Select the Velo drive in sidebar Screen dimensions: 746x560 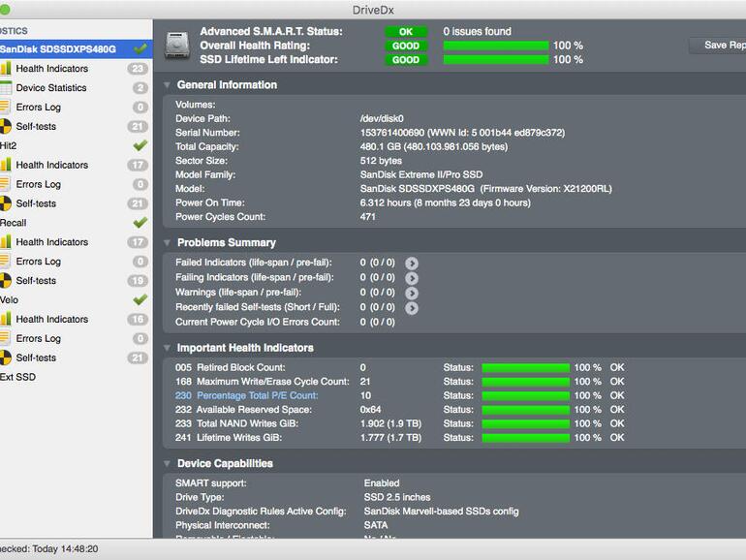pos(77,299)
